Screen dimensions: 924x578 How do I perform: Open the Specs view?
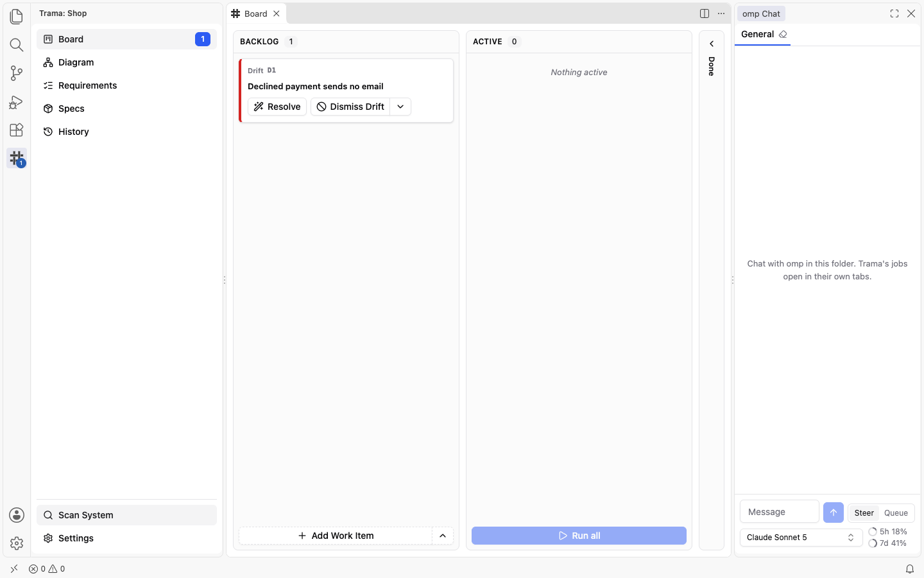point(126,109)
